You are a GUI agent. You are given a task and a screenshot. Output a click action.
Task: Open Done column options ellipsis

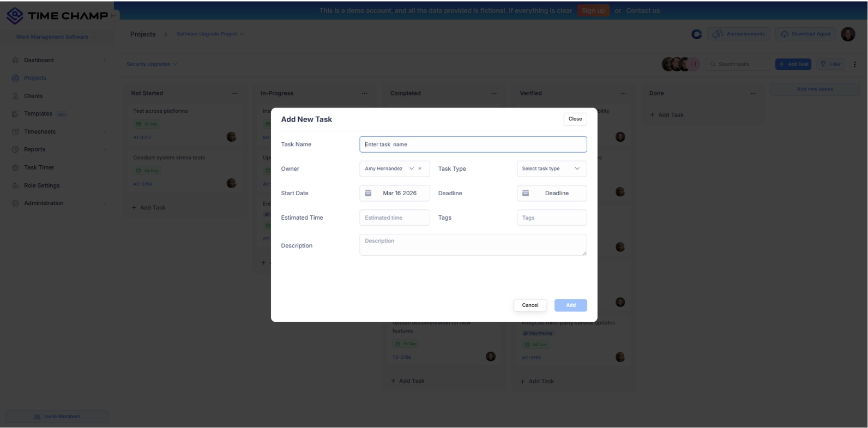click(x=753, y=93)
